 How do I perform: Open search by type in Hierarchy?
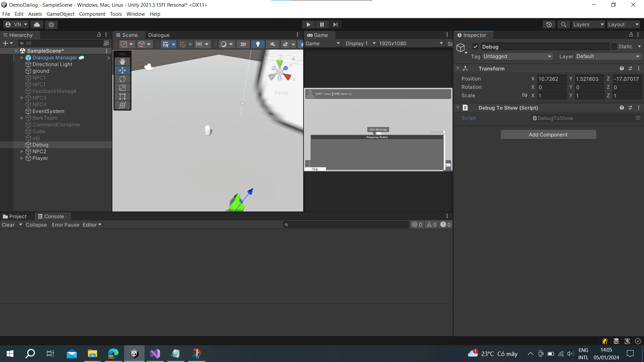point(106,43)
